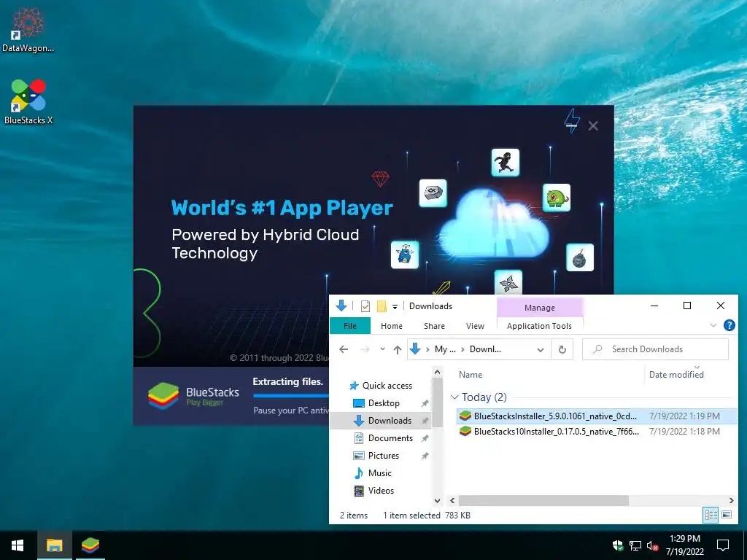This screenshot has width=747, height=560.
Task: Click navigation pane scroll down arrow
Action: 438,500
